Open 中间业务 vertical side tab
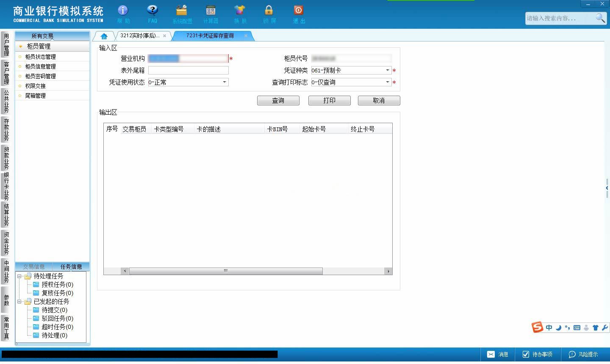Screen dimensions: 610x364 click(6, 272)
